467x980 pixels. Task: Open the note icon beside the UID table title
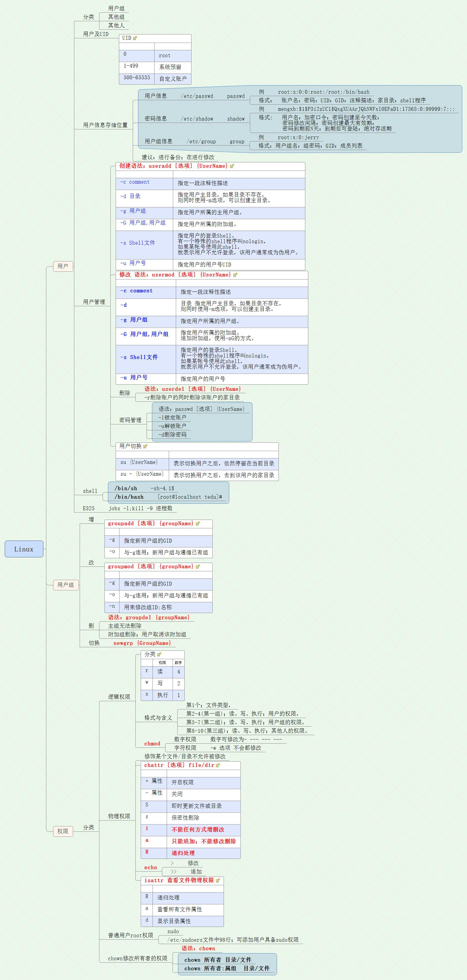pos(135,38)
